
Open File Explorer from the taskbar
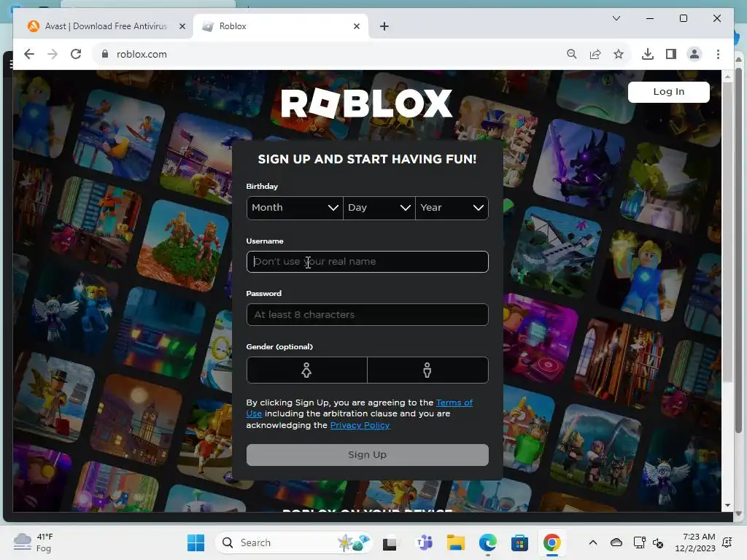click(455, 542)
